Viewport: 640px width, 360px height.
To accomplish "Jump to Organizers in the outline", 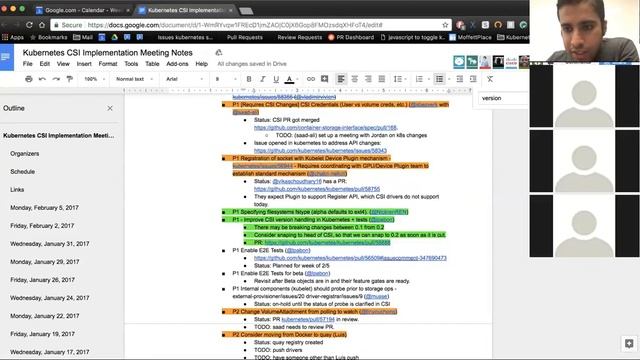I will click(x=24, y=153).
